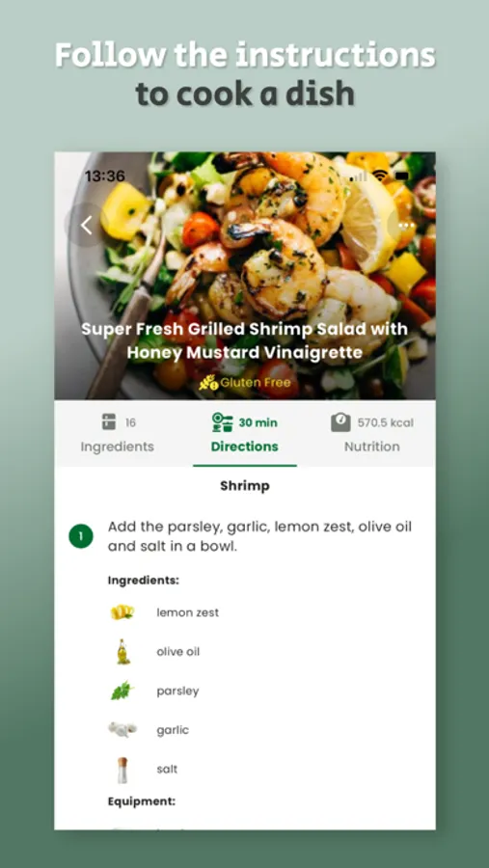Click the cooking utensils directions icon
This screenshot has height=868, width=489.
(x=223, y=422)
